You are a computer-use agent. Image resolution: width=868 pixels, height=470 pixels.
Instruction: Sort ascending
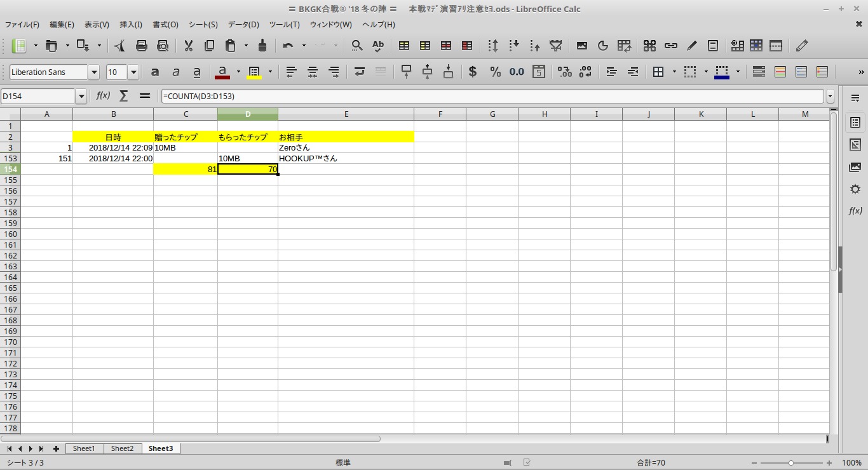tap(514, 46)
